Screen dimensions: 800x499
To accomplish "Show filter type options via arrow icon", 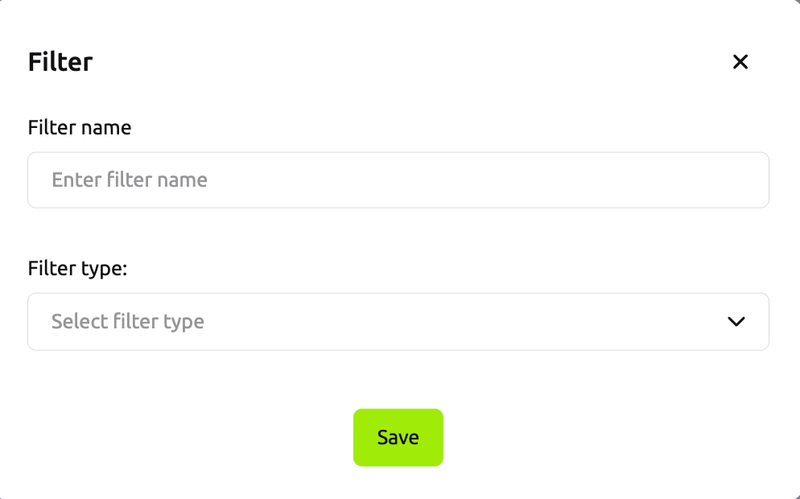I will tap(736, 321).
